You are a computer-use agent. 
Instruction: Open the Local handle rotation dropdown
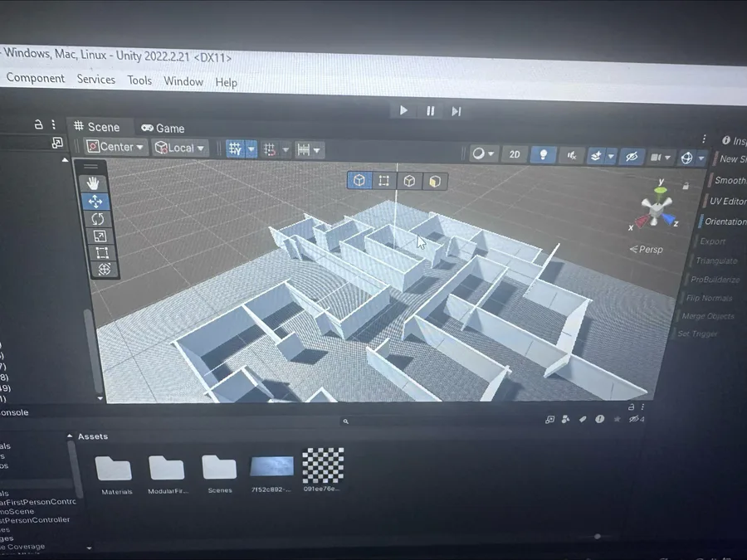[180, 148]
